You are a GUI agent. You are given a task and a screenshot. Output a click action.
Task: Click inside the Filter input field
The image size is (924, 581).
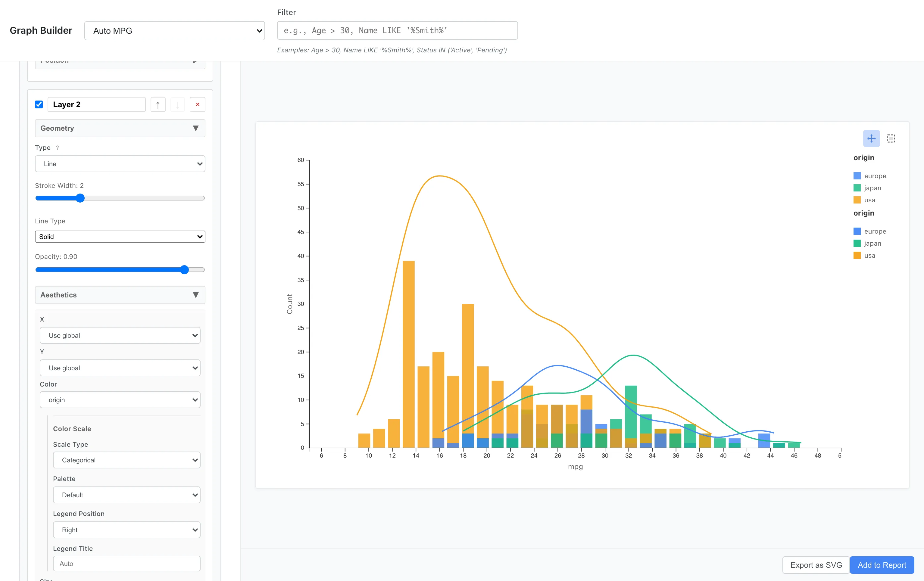pyautogui.click(x=397, y=30)
